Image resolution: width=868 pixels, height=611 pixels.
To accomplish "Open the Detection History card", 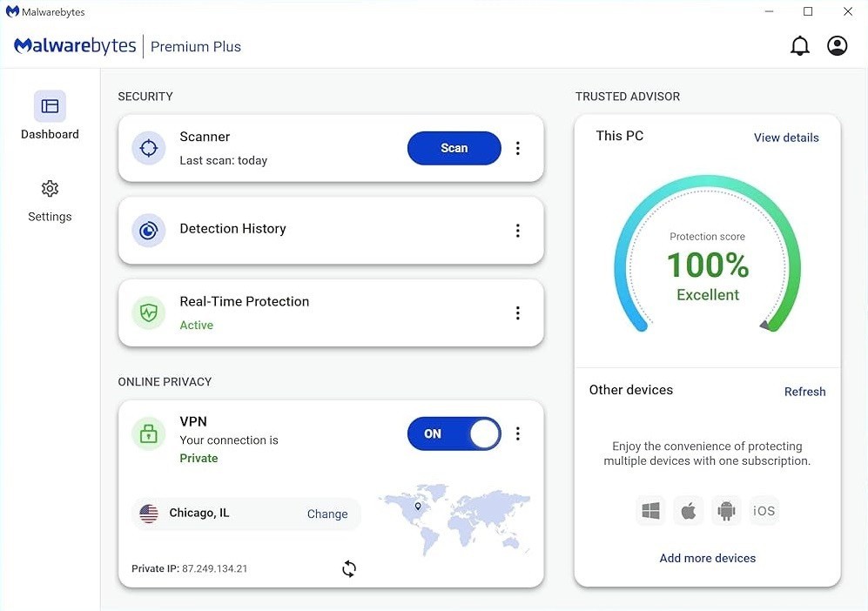I will 331,231.
